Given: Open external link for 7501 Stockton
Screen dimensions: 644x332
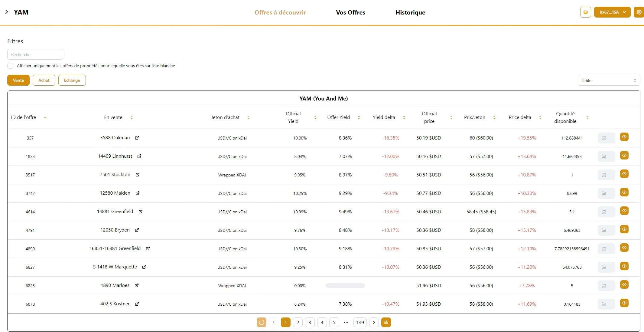Looking at the screenshot, I should click(x=138, y=175).
